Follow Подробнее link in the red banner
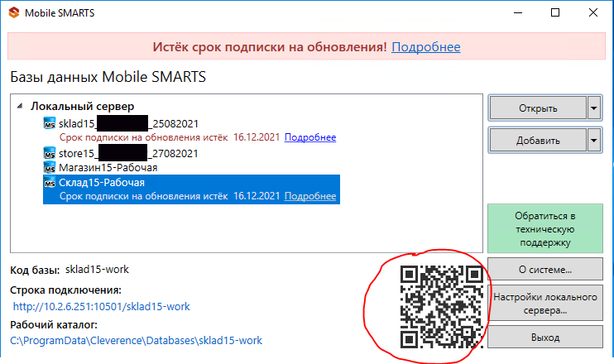Screen dimensions: 614x364 tap(426, 47)
